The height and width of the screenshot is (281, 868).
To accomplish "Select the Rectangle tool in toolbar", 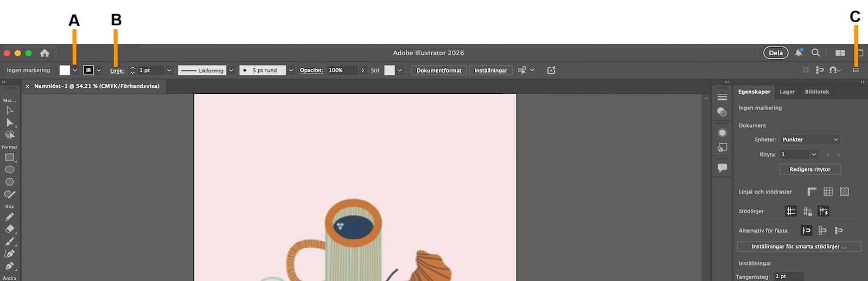I will 10,157.
